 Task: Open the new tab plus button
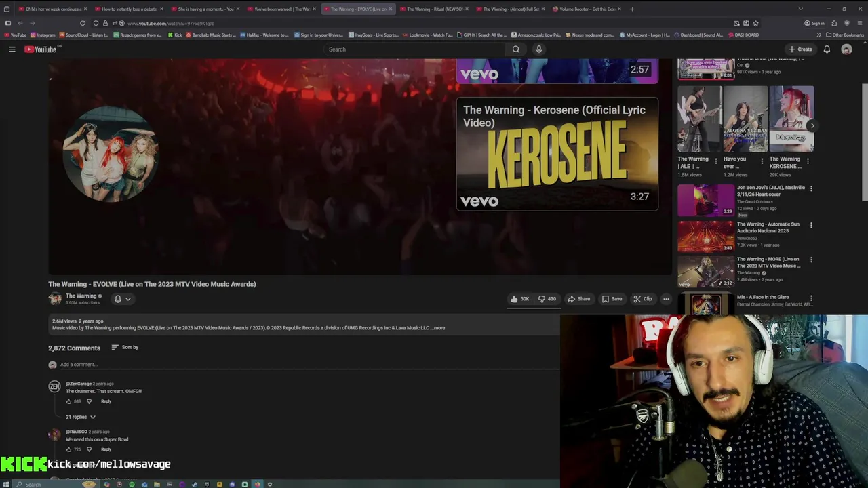[x=632, y=9]
